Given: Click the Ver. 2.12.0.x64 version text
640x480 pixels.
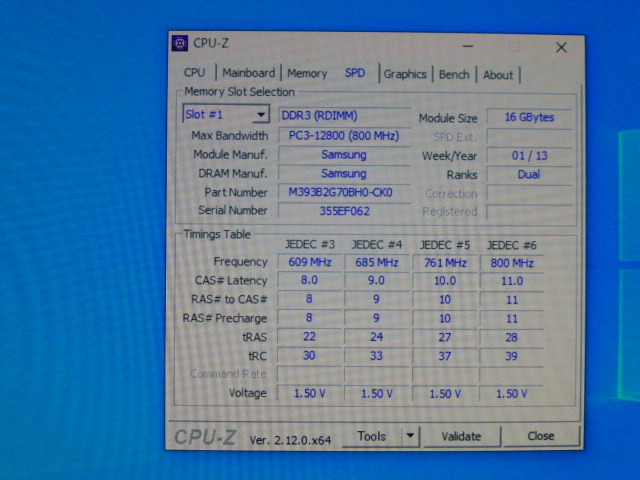Looking at the screenshot, I should pyautogui.click(x=290, y=440).
